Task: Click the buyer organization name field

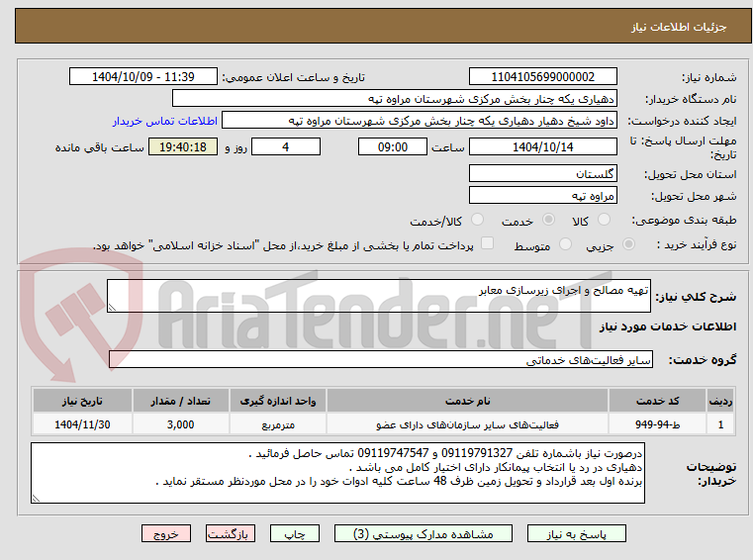Action: pyautogui.click(x=394, y=99)
